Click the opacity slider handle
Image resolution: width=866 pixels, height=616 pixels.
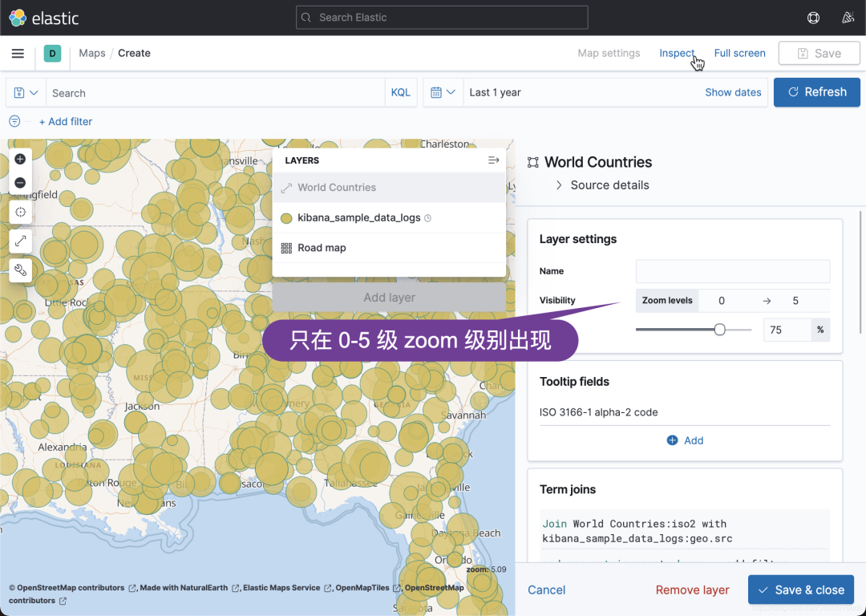(719, 330)
